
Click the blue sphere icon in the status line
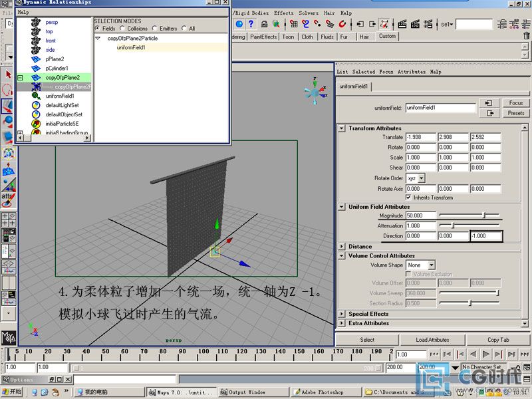pos(239,24)
